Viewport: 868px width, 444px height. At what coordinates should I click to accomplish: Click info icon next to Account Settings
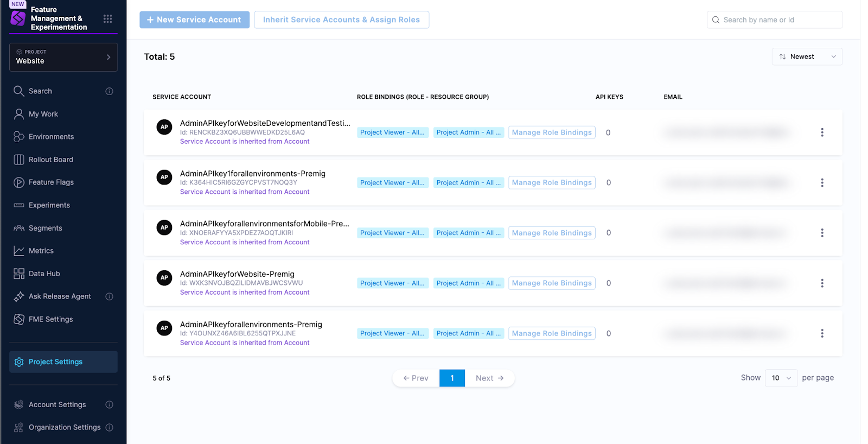tap(109, 405)
